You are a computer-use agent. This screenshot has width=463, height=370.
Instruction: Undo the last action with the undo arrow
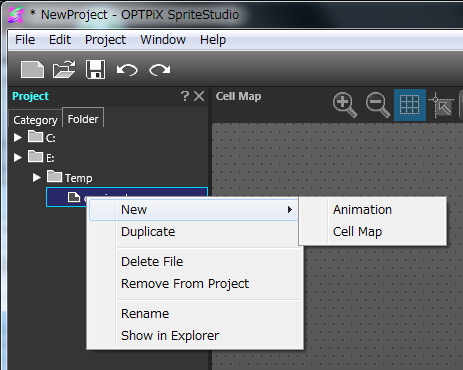click(x=127, y=70)
